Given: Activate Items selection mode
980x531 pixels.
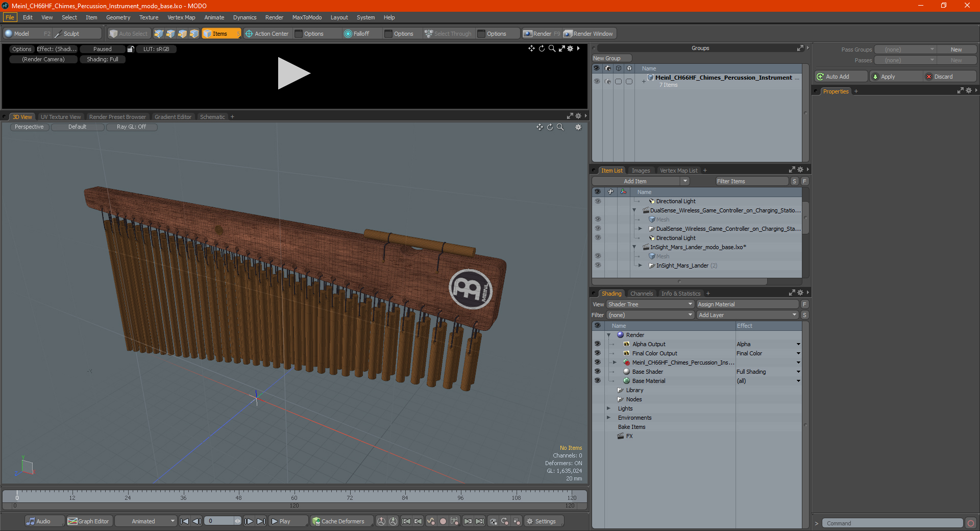Looking at the screenshot, I should pos(221,34).
